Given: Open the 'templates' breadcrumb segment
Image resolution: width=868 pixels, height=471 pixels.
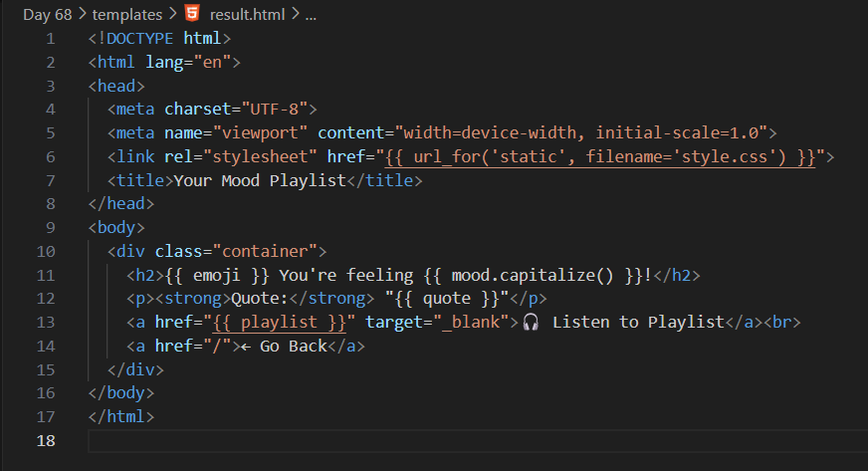Looking at the screenshot, I should [x=127, y=14].
